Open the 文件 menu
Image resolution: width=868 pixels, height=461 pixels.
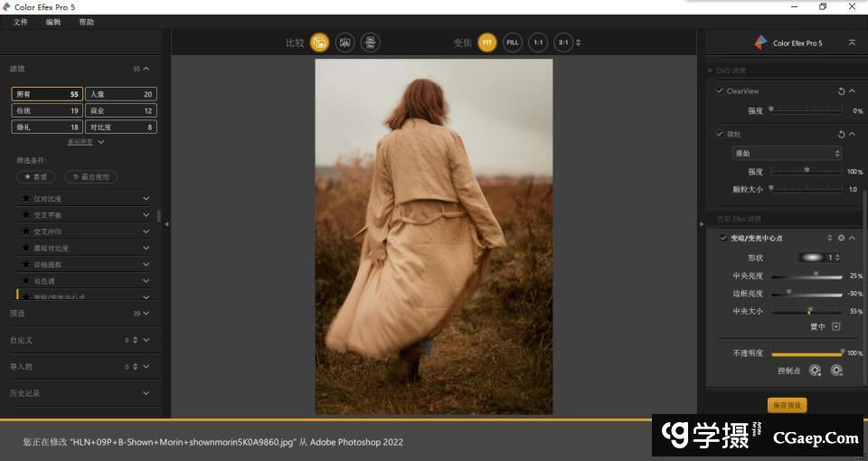click(21, 22)
